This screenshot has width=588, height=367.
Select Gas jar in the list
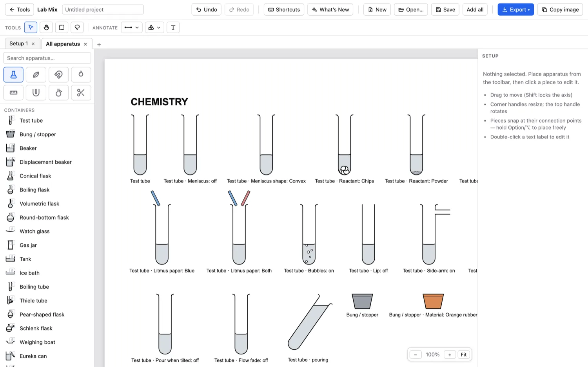point(47,245)
